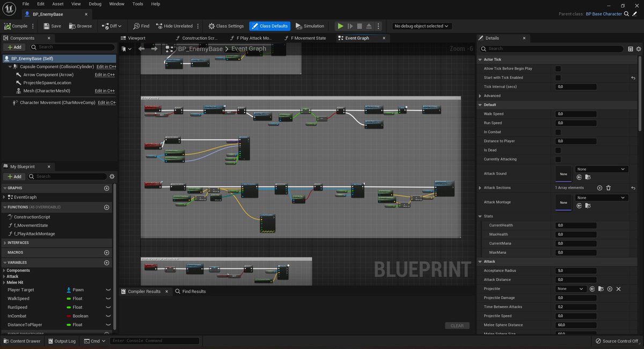Save the BP_EnemyBase blueprint
Screen dimensions: 644x349
pyautogui.click(x=52, y=26)
